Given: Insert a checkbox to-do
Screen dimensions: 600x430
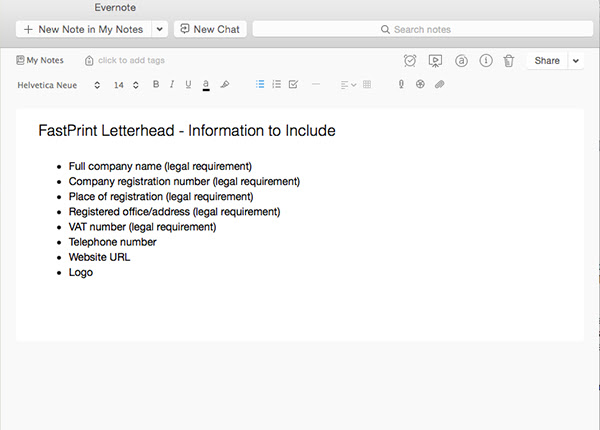Looking at the screenshot, I should [x=293, y=84].
